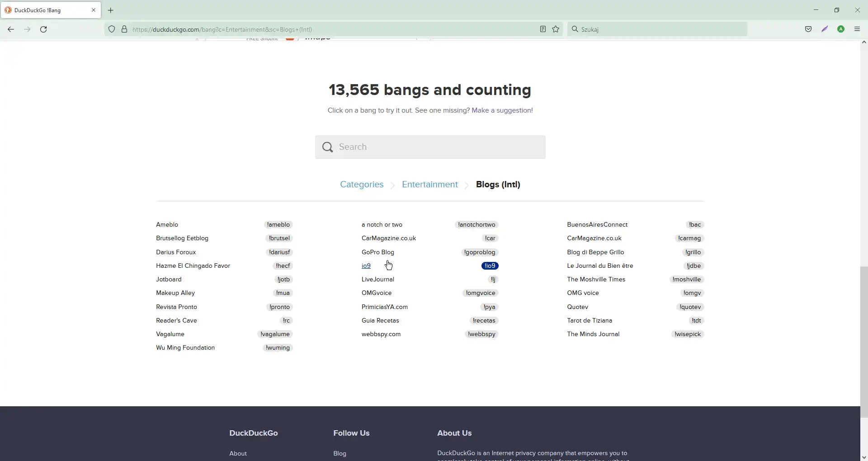Save page to Pocket
The height and width of the screenshot is (461, 868).
click(x=808, y=29)
